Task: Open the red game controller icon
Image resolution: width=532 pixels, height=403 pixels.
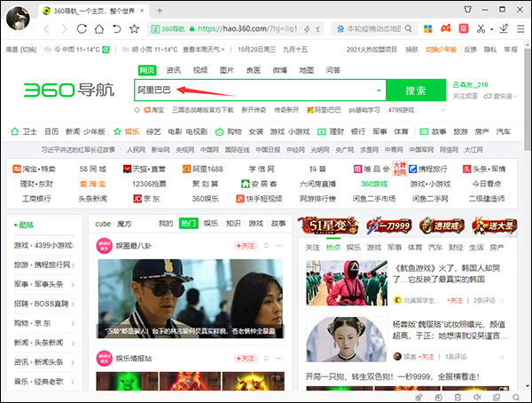Action: coord(445,28)
